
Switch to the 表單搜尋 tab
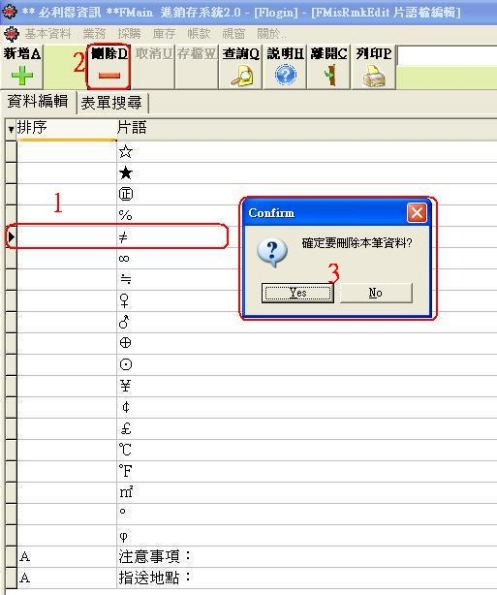pyautogui.click(x=112, y=102)
